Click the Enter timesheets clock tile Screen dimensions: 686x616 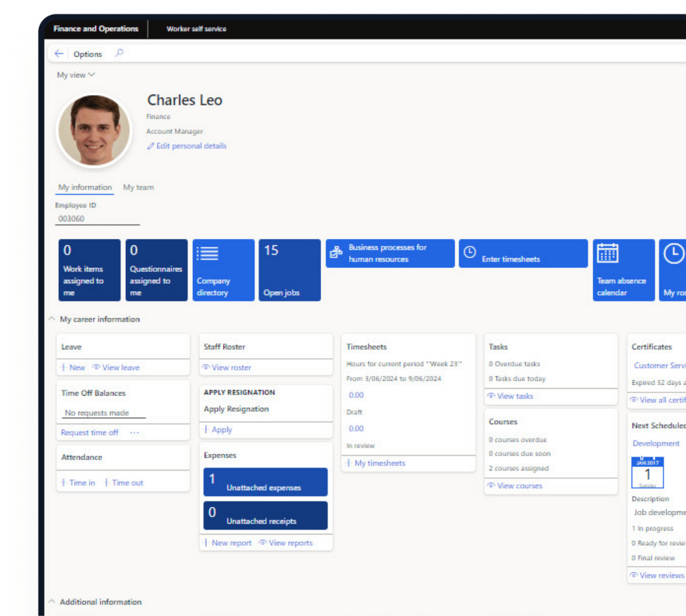click(523, 254)
